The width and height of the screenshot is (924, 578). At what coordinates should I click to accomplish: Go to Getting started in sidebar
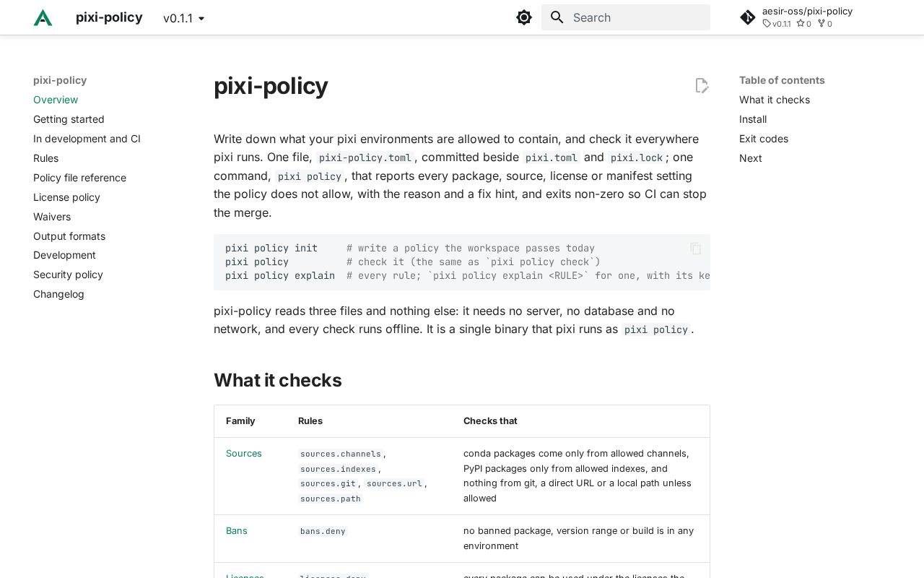click(x=69, y=119)
